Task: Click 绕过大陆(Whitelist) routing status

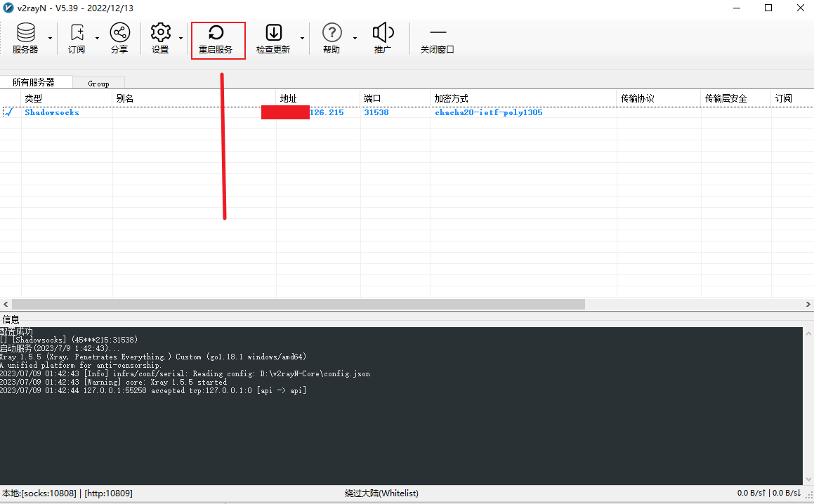Action: pyautogui.click(x=381, y=493)
